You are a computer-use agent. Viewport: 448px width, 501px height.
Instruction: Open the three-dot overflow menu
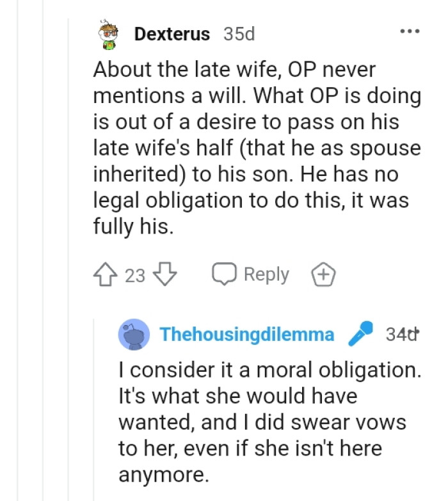[409, 31]
